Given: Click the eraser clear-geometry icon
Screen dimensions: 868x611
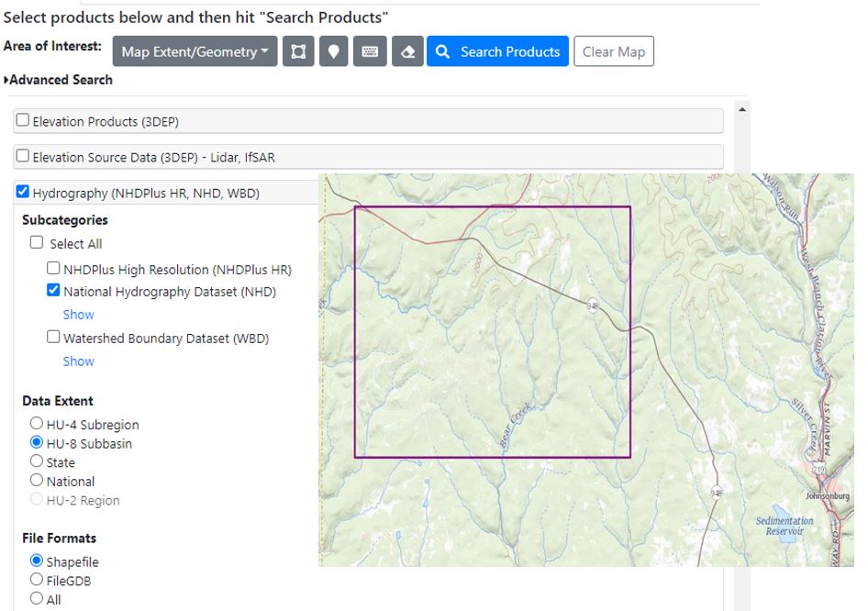Looking at the screenshot, I should (407, 51).
